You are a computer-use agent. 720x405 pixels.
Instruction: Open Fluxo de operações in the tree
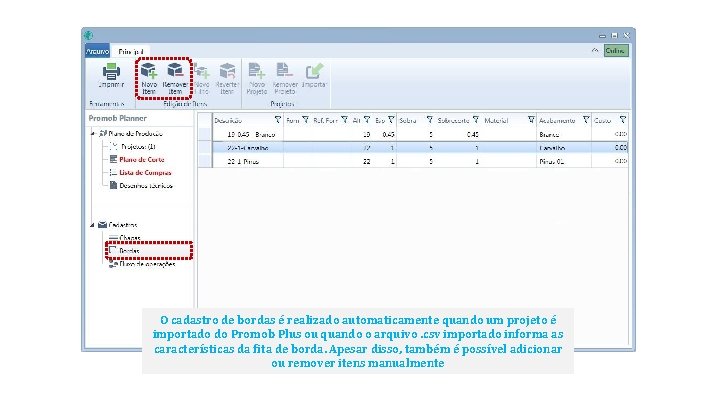[x=147, y=264]
